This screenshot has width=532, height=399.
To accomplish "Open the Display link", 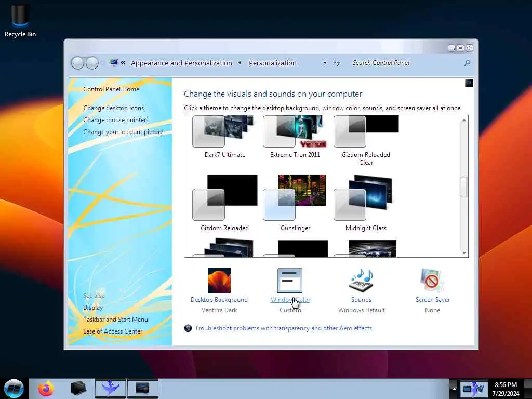I will pyautogui.click(x=92, y=308).
